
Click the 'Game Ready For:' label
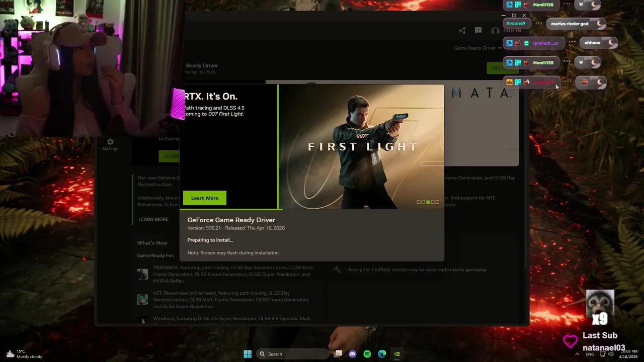(x=155, y=255)
